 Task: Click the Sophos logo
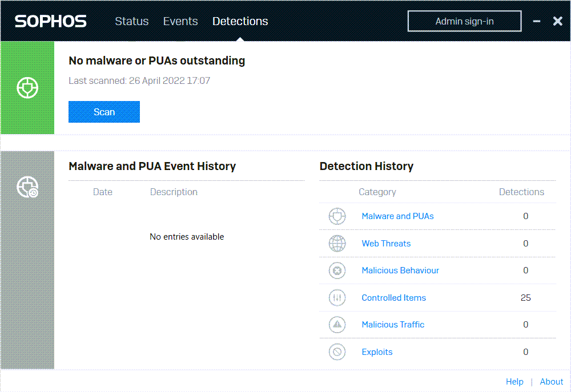51,21
